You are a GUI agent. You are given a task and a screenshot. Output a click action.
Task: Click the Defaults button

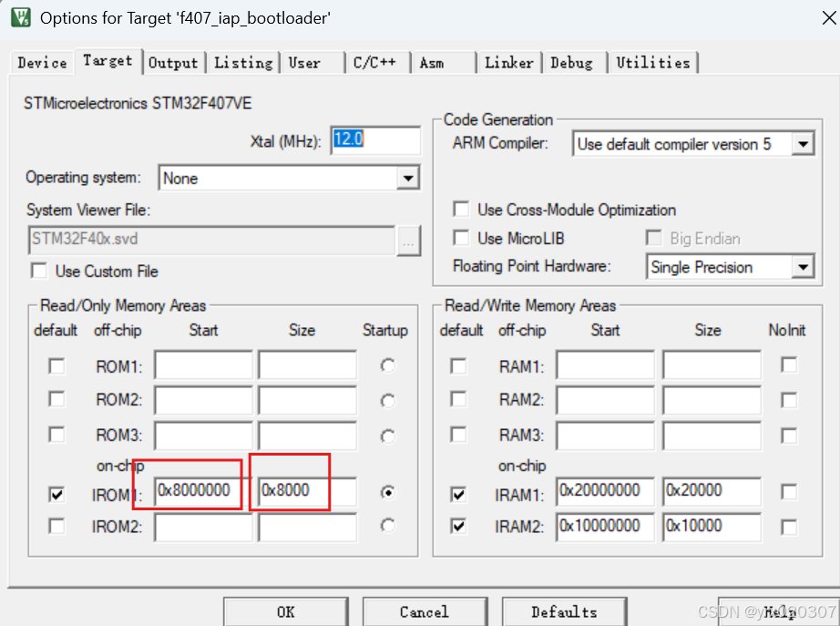564,611
